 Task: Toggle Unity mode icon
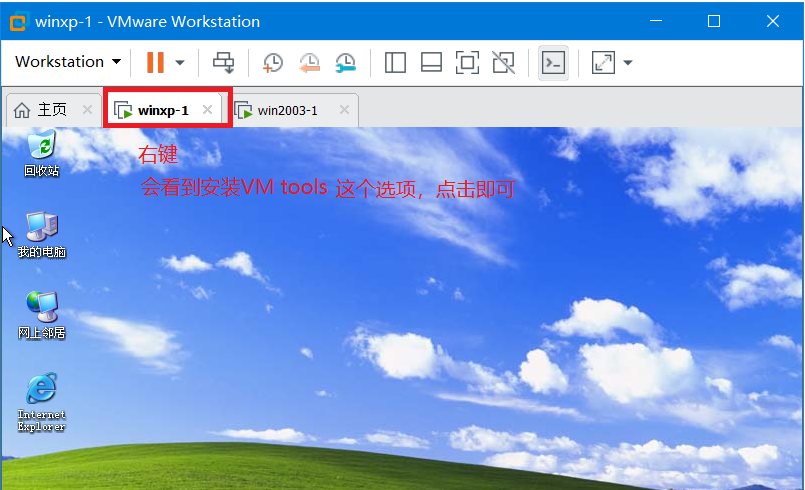504,63
